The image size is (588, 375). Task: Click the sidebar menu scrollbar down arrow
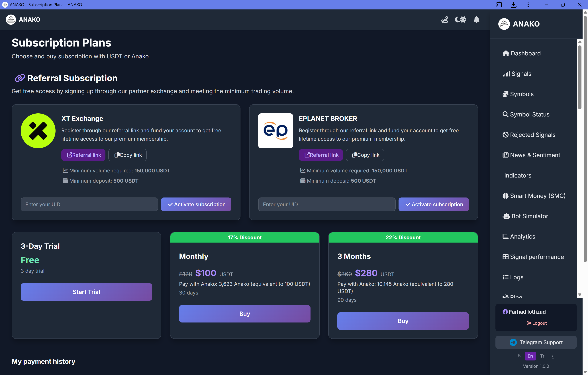(580, 295)
